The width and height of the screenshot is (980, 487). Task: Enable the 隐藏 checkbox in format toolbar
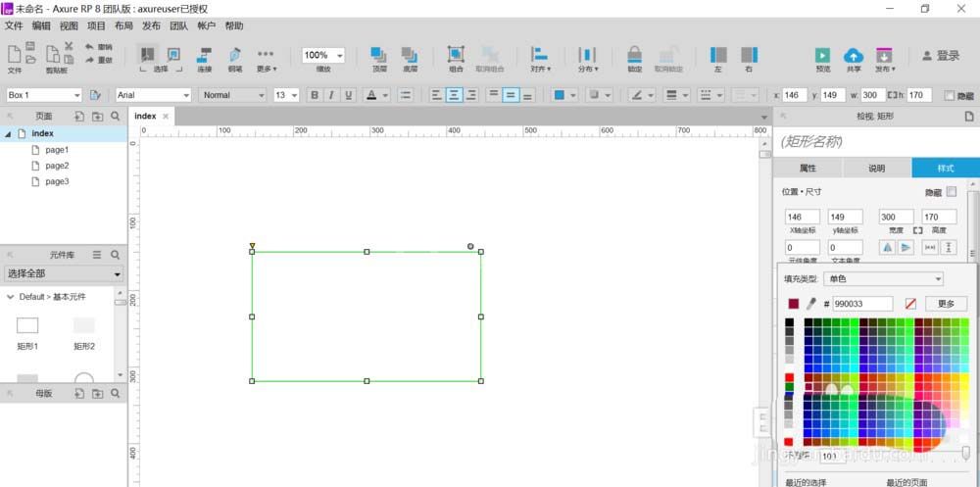(950, 96)
